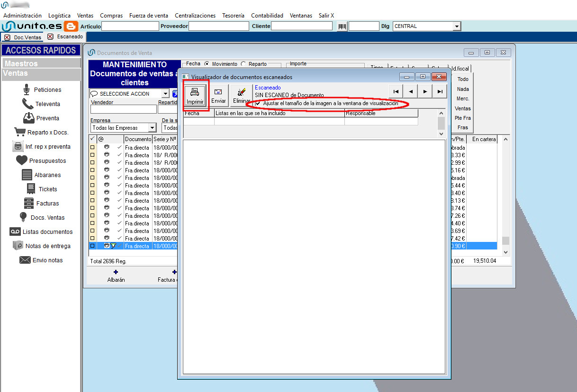Click the Todo filter button
The image size is (577, 392).
tap(463, 80)
